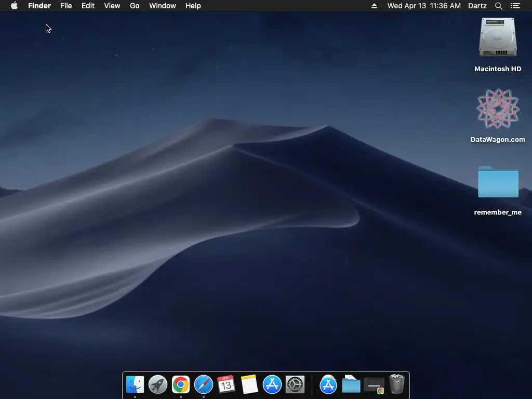The width and height of the screenshot is (532, 399).
Task: Open the Edit menu
Action: 88,6
